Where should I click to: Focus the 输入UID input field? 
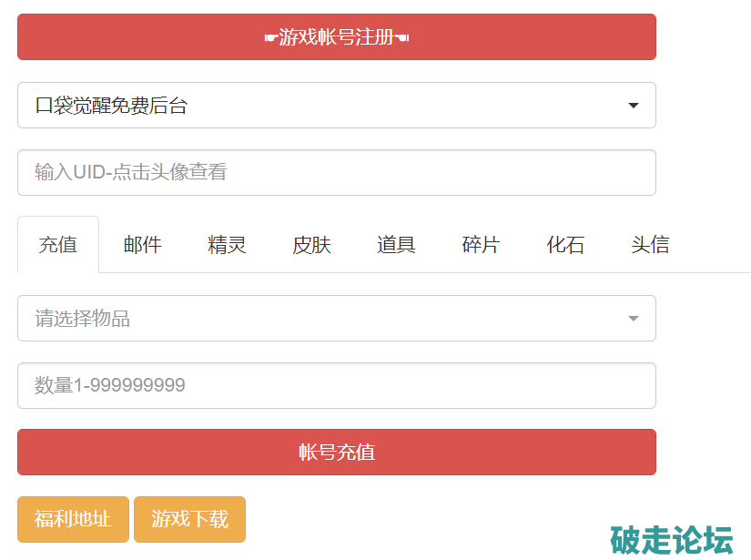[336, 172]
